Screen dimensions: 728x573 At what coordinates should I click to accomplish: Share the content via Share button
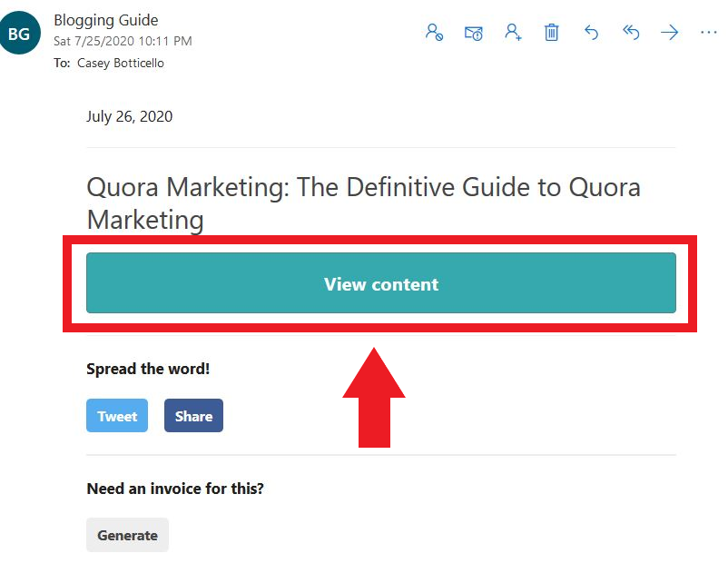tap(193, 415)
